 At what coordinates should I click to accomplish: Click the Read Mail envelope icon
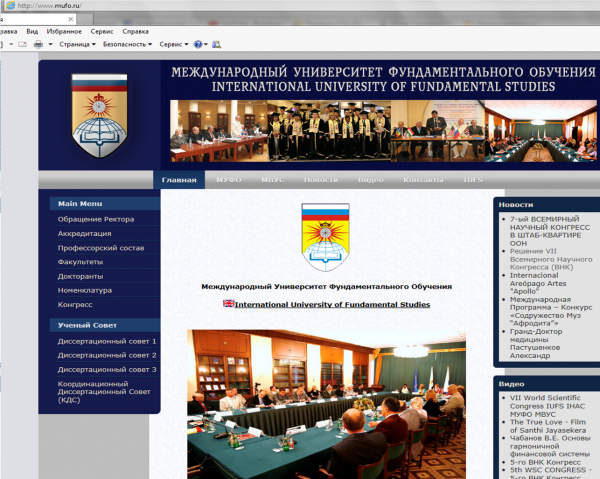[23, 44]
